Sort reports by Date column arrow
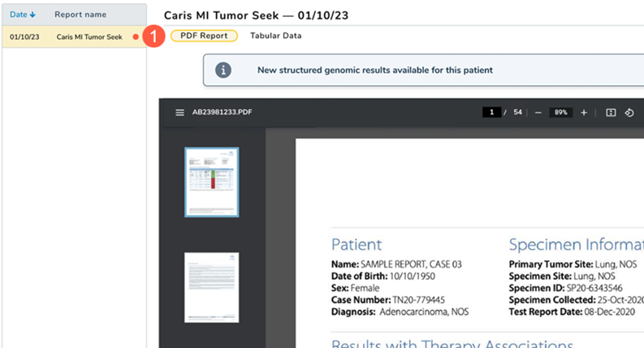Screen dimensions: 644x348 [x=33, y=15]
